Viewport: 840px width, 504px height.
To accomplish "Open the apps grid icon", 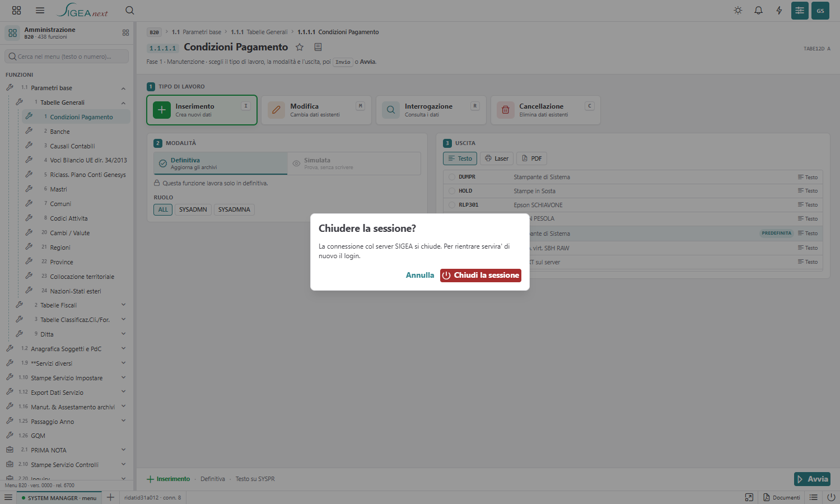I will (x=16, y=10).
